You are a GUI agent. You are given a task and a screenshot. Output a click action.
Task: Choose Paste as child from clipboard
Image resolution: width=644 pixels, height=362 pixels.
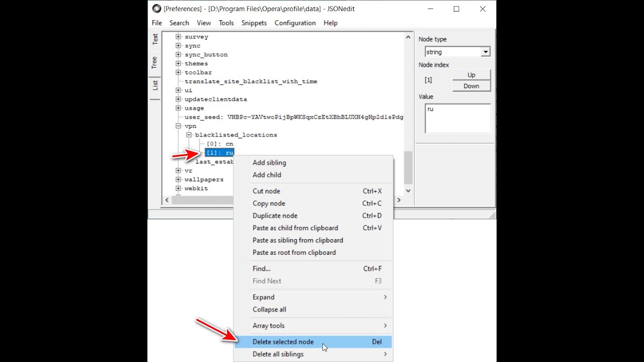coord(313,228)
